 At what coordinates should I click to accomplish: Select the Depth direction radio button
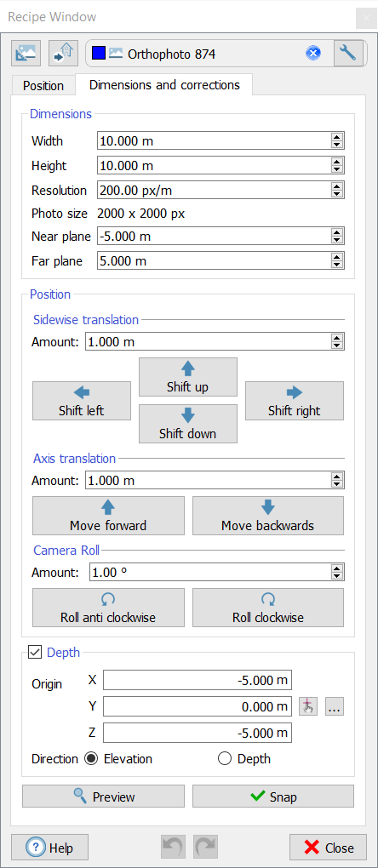coord(225,759)
